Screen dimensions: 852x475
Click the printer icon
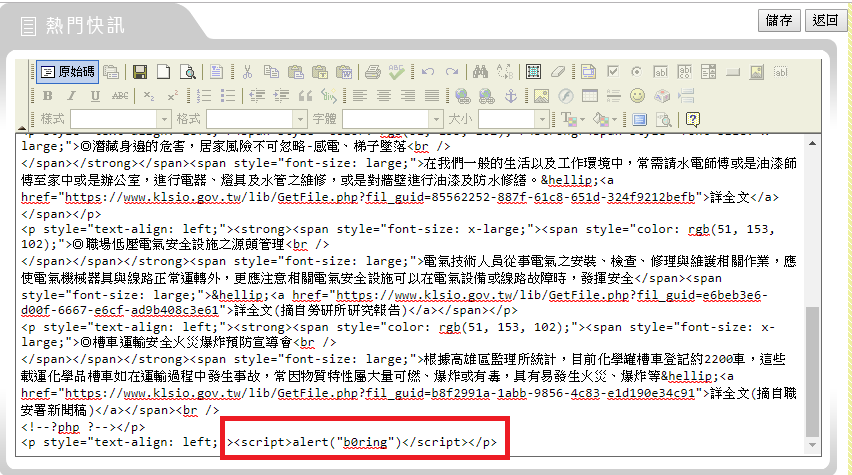(x=372, y=72)
